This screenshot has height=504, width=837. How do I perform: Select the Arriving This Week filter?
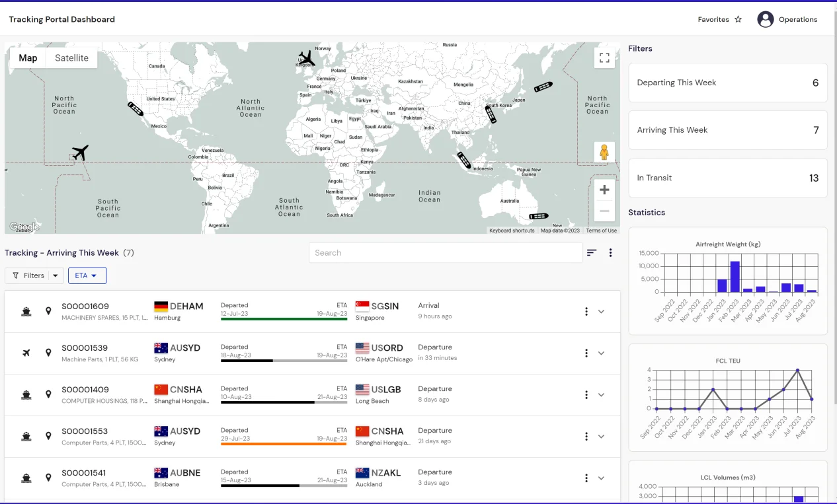(x=728, y=130)
